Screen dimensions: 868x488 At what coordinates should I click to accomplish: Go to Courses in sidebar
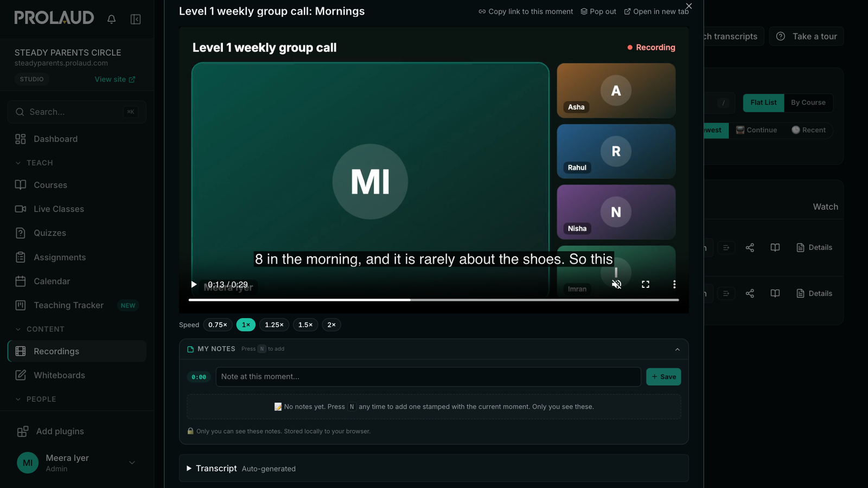pos(76,185)
